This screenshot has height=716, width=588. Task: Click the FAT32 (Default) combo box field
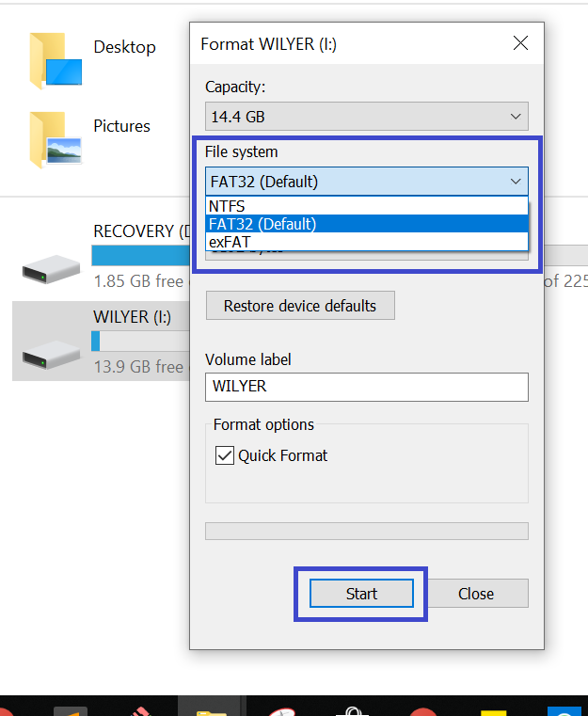point(367,182)
